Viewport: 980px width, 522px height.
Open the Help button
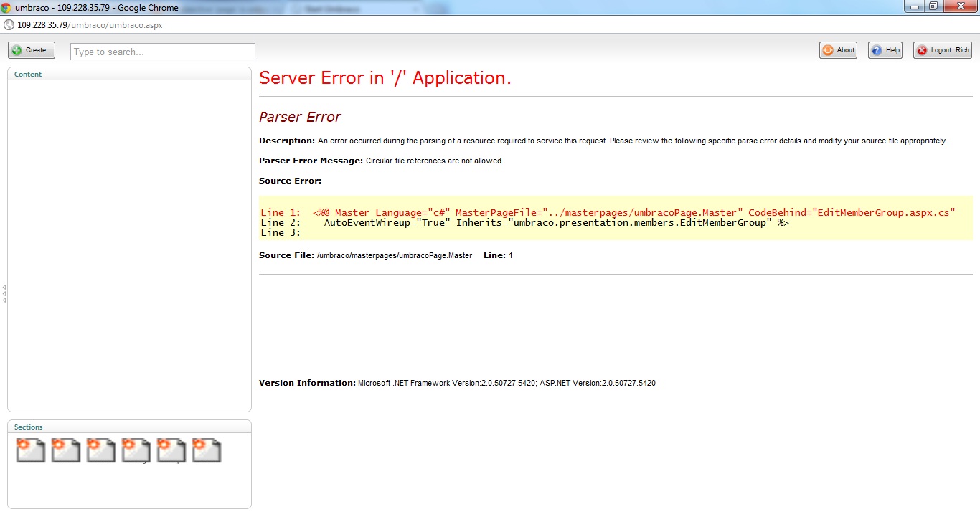885,50
